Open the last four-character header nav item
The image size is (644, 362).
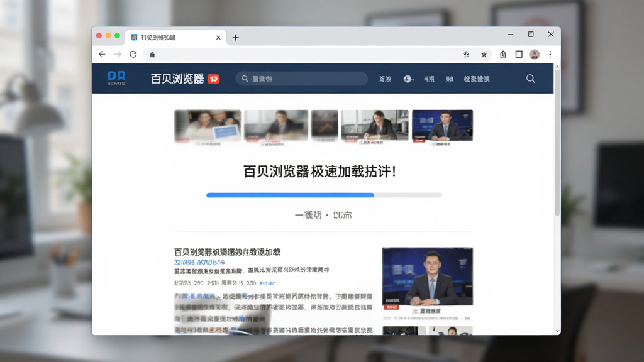[477, 79]
